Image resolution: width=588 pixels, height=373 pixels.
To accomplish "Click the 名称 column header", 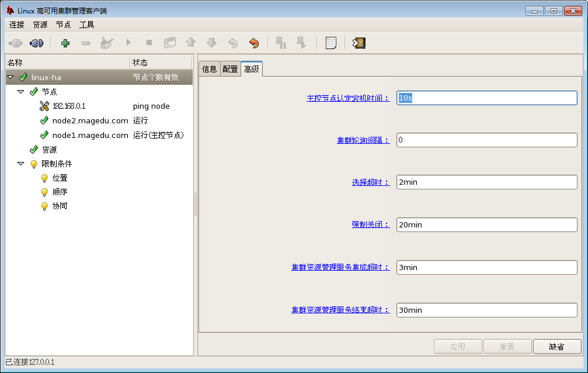I will coord(68,63).
